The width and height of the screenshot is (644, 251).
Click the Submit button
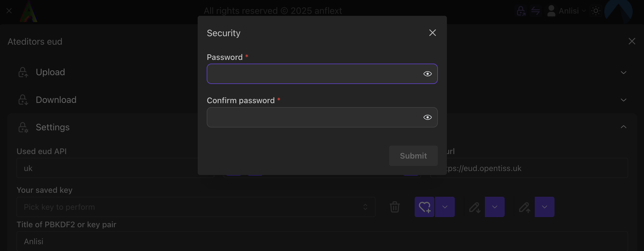click(413, 156)
